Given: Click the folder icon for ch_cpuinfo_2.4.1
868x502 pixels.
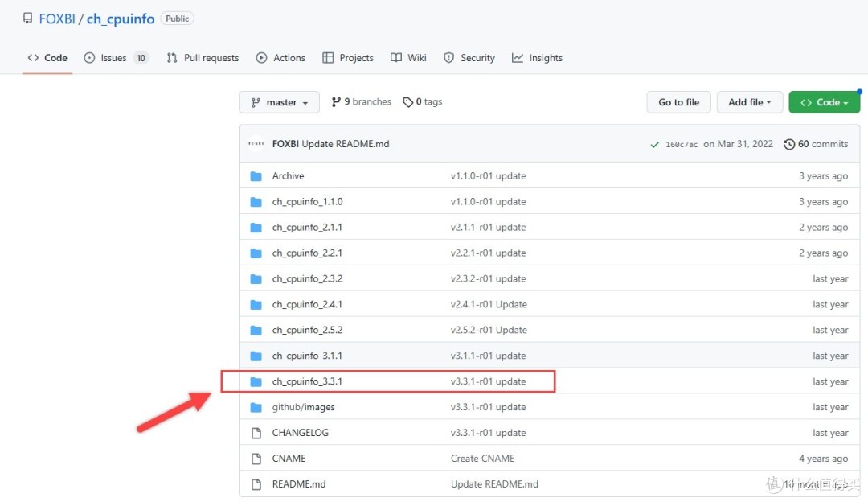Looking at the screenshot, I should [x=256, y=305].
